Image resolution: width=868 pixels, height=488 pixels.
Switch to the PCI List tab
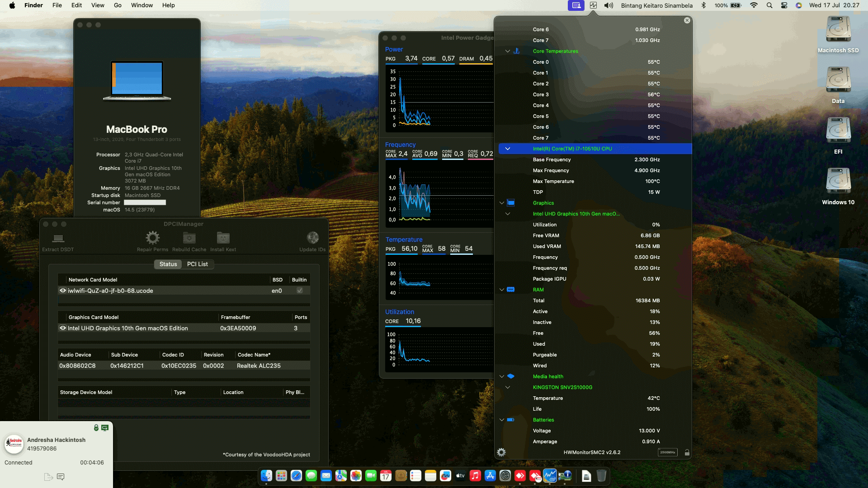click(x=197, y=264)
